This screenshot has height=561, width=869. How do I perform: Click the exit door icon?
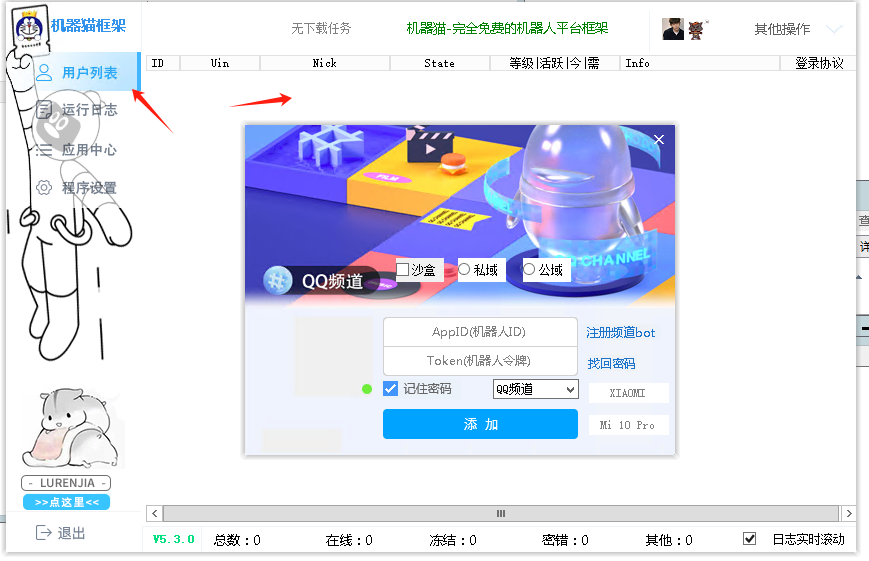(43, 533)
